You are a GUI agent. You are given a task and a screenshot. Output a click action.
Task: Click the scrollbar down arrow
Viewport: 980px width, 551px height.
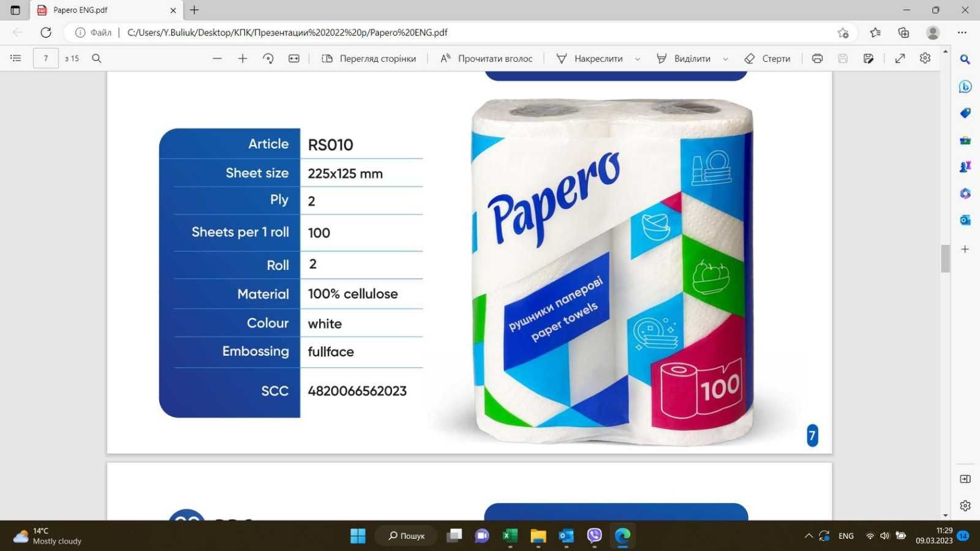(946, 515)
